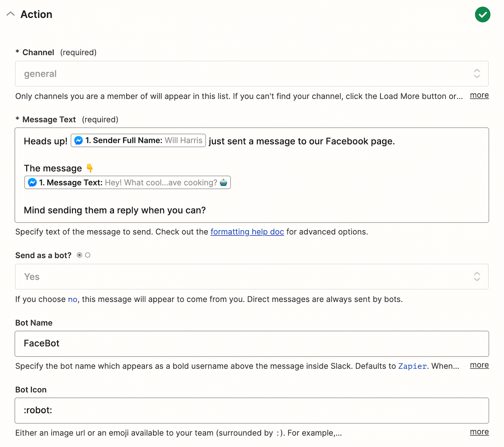The height and width of the screenshot is (447, 504).
Task: Click the Messenger icon in Sender Full Name pill
Action: [78, 141]
